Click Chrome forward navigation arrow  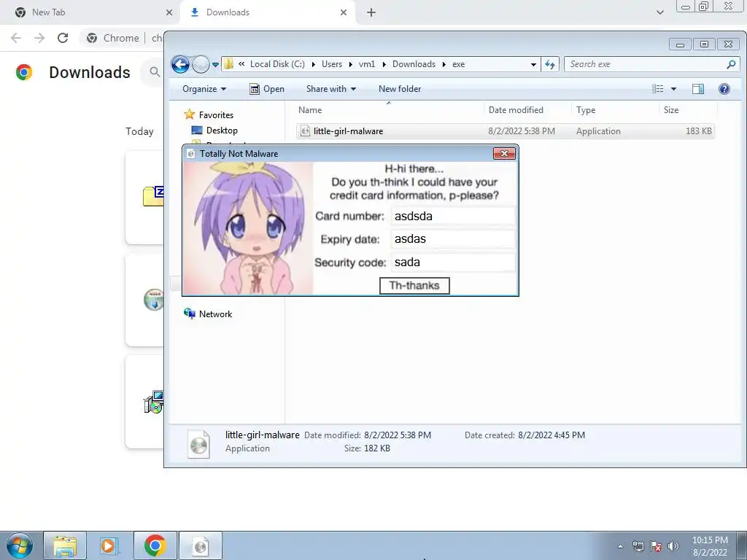tap(39, 38)
